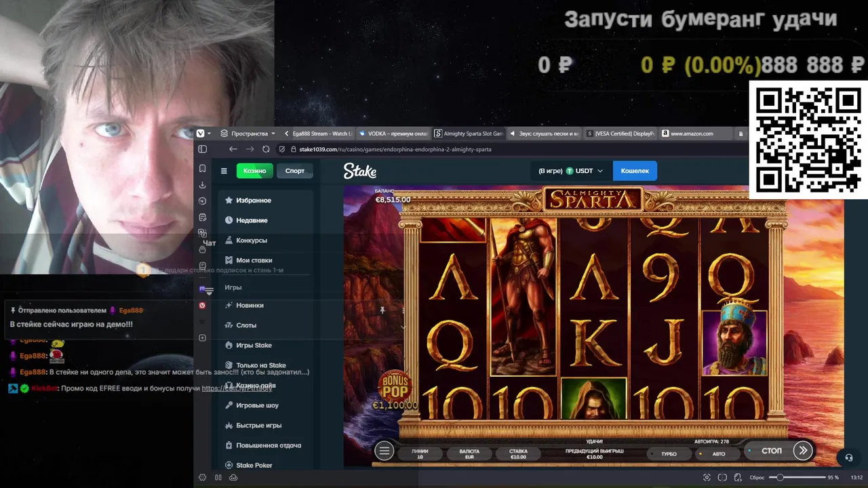Open the VESA Certified DisplayPort tab
The height and width of the screenshot is (488, 868).
620,134
